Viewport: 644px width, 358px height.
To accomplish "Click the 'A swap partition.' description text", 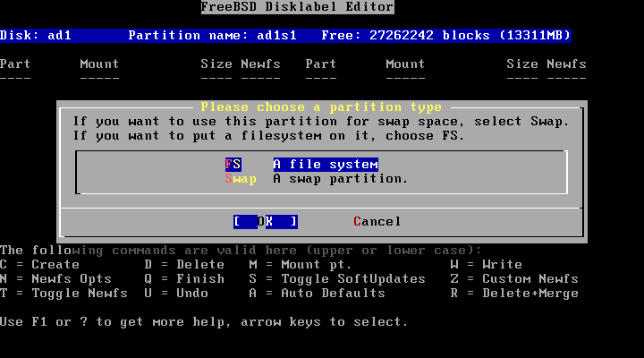I will 341,179.
